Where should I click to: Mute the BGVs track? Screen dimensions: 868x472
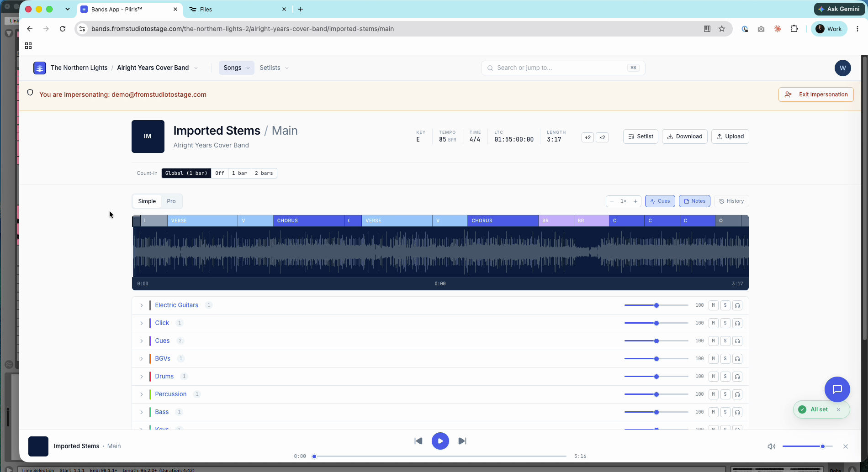(x=713, y=359)
